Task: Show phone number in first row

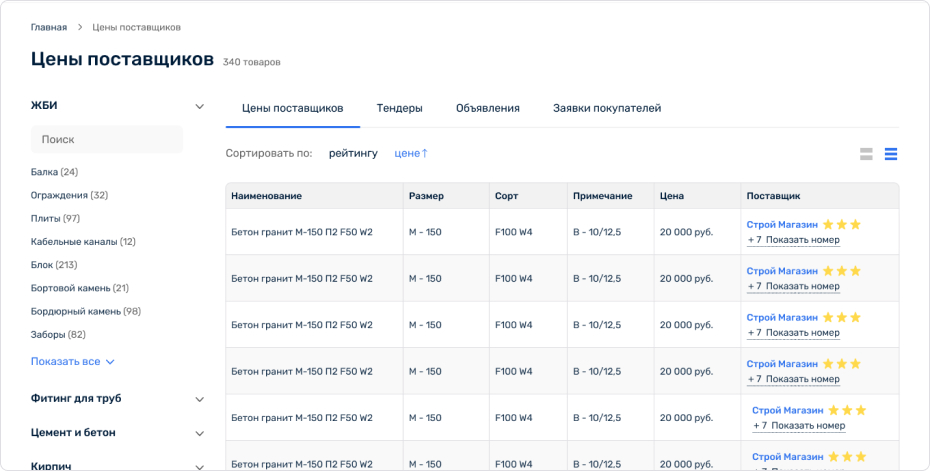Action: click(x=802, y=240)
